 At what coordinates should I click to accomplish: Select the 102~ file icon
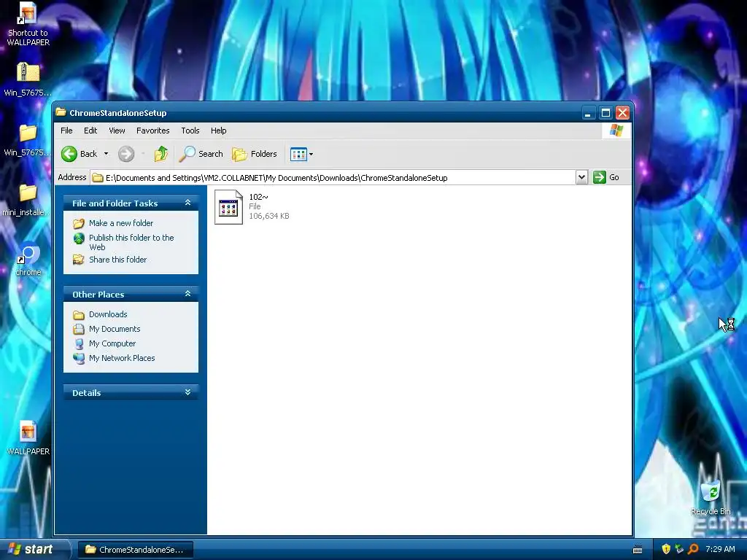point(228,206)
